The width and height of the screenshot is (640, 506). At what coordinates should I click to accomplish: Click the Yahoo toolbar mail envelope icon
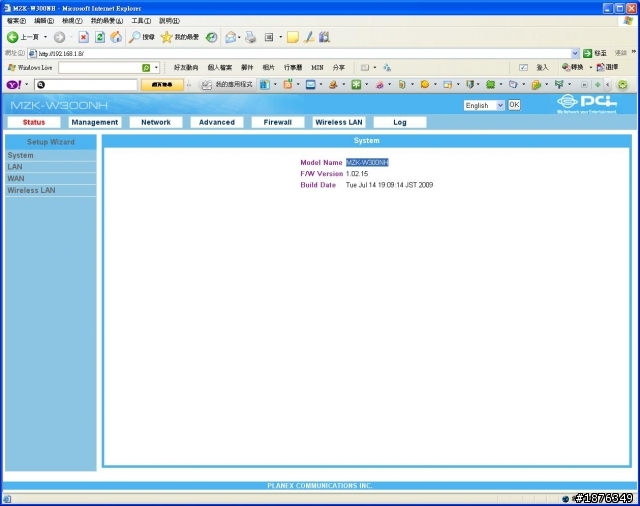click(311, 84)
